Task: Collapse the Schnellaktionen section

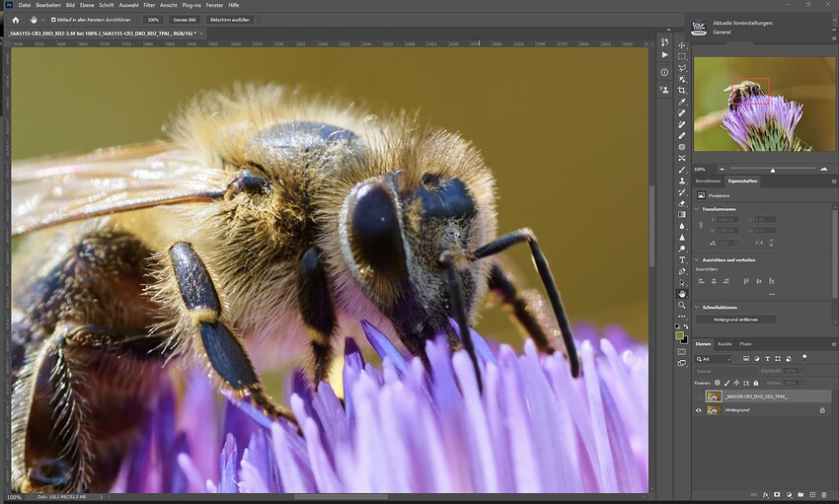Action: 697,308
